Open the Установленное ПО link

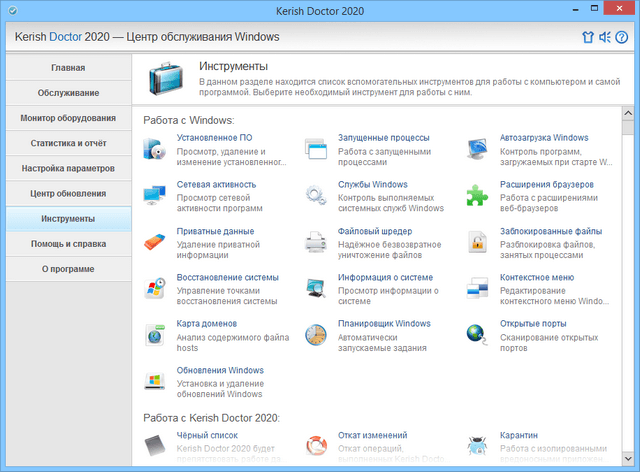click(x=214, y=138)
